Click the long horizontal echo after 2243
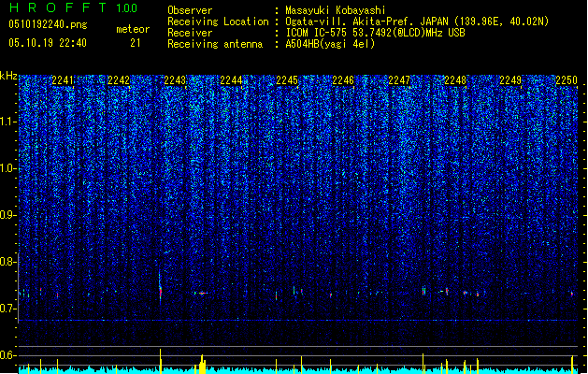The image size is (588, 374). (x=201, y=293)
